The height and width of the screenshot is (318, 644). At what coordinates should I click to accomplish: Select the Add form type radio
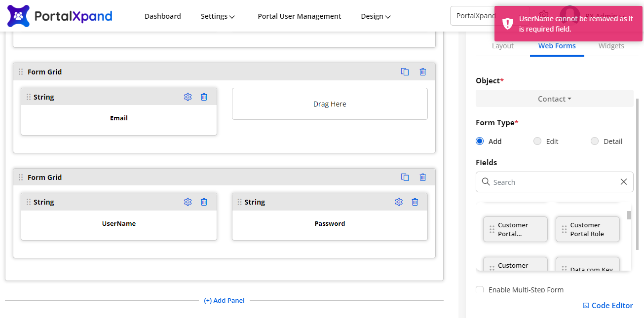(480, 141)
